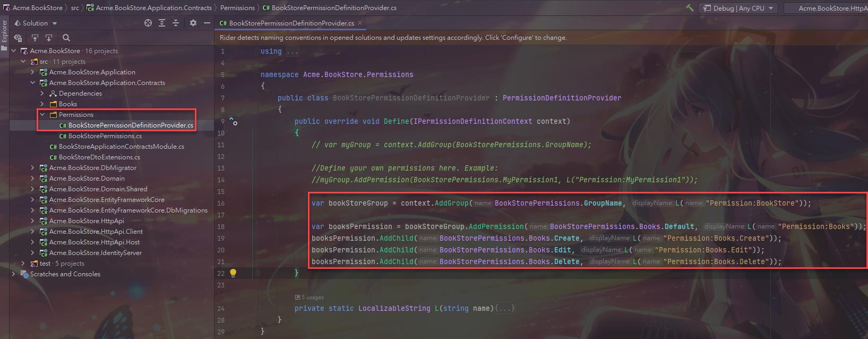
Task: Click the 5 usages code lens link
Action: [312, 298]
